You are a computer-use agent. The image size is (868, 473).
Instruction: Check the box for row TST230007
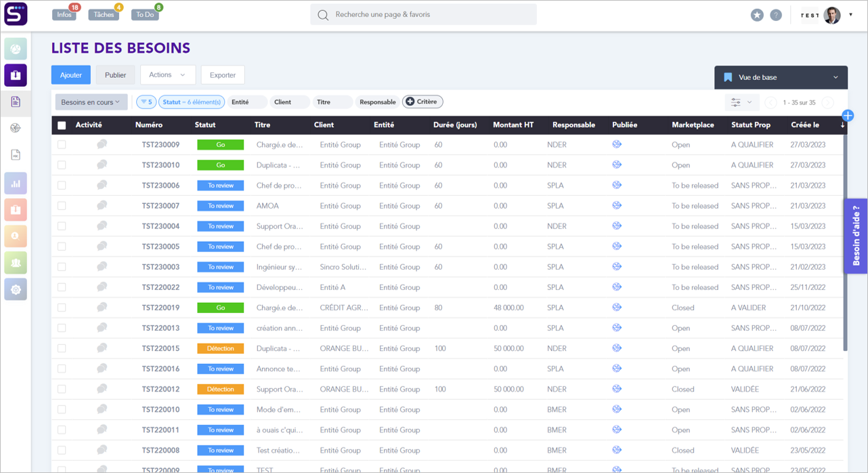coord(62,205)
